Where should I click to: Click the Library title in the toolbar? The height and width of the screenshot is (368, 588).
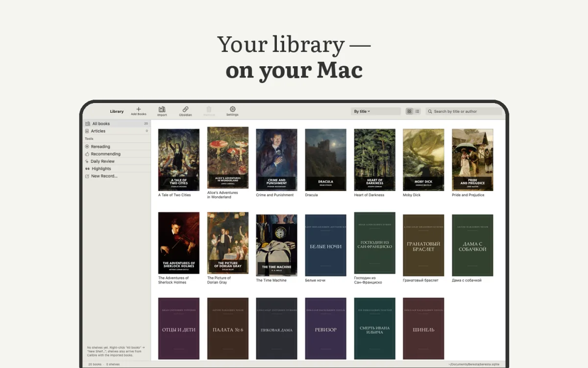[x=117, y=111]
